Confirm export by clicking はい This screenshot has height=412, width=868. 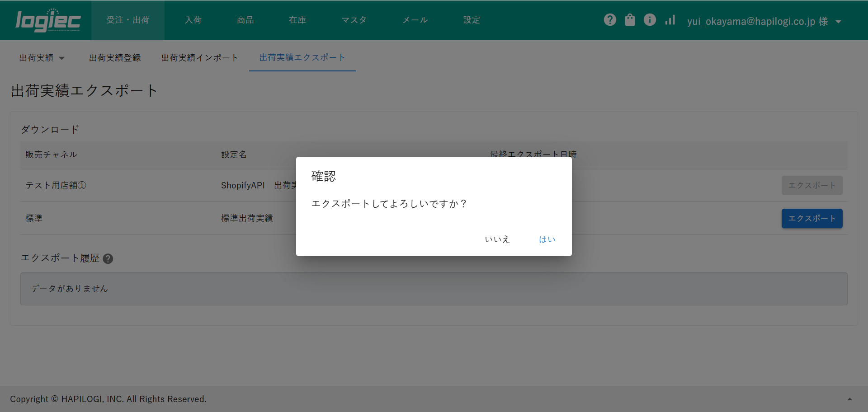pyautogui.click(x=547, y=239)
